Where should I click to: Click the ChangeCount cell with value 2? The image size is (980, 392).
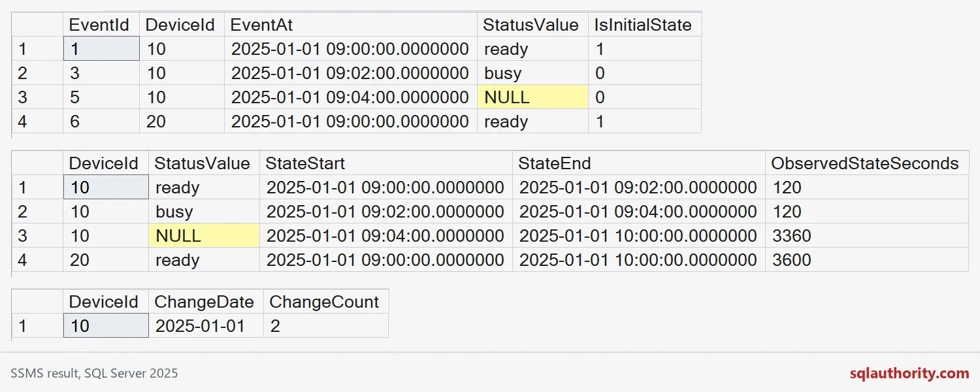point(326,326)
